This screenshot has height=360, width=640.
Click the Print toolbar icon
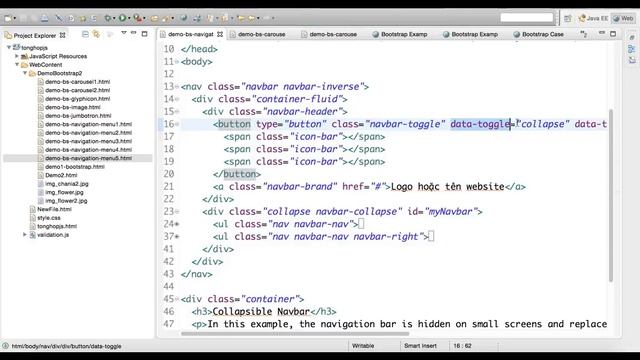click(44, 18)
